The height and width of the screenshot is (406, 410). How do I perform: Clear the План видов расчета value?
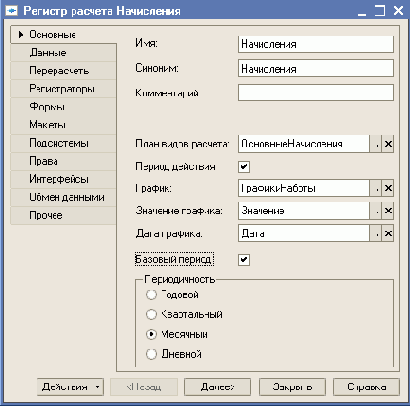388,144
